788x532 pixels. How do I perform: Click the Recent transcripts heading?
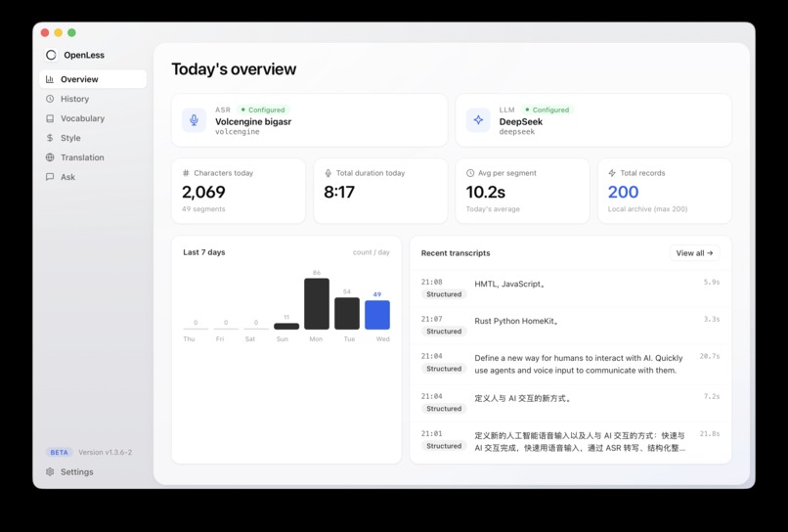pyautogui.click(x=456, y=253)
